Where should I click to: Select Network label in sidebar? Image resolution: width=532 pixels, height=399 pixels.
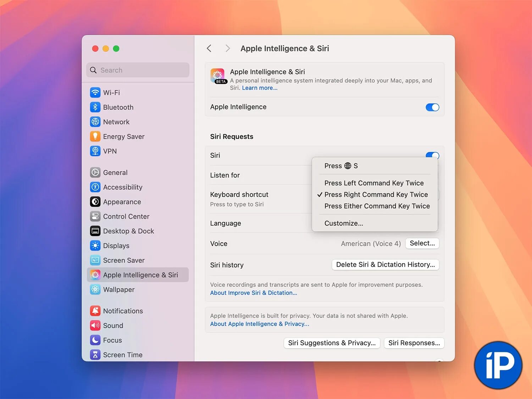pyautogui.click(x=116, y=122)
